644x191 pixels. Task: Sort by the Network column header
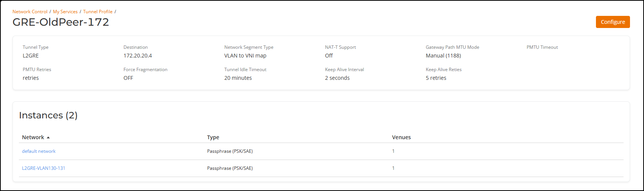pos(33,137)
